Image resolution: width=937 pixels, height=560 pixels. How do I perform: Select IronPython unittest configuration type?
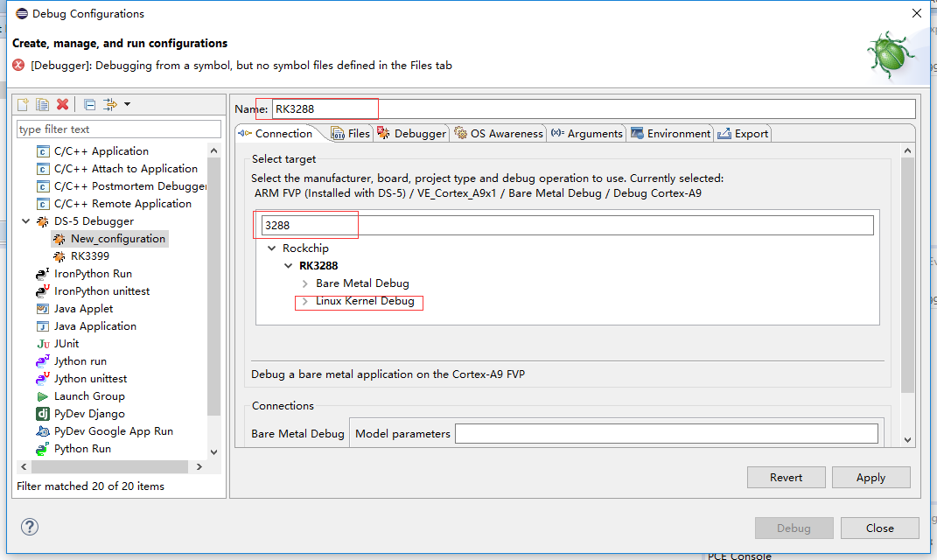[x=101, y=291]
